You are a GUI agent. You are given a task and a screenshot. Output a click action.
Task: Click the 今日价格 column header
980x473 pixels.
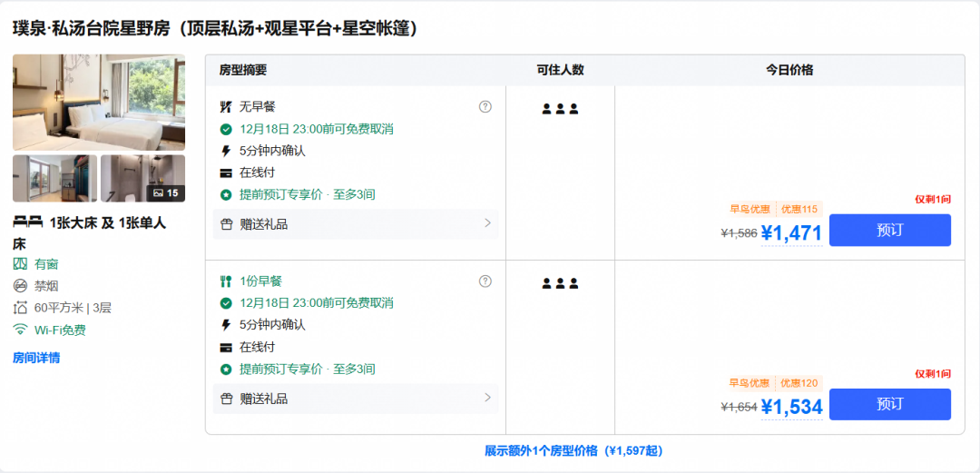click(x=790, y=70)
